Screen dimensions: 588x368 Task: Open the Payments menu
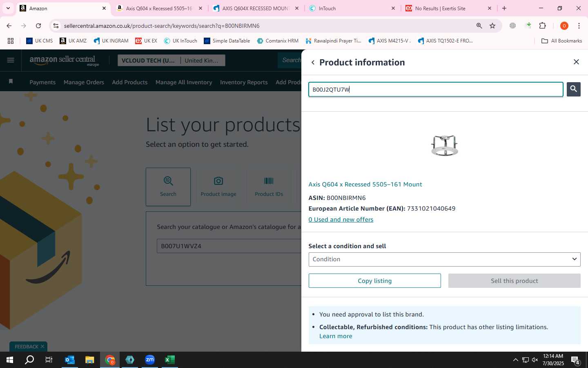[x=42, y=82]
